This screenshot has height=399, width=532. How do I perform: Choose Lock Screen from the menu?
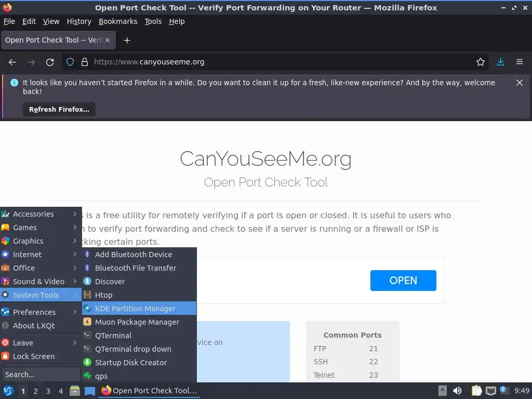point(41,356)
